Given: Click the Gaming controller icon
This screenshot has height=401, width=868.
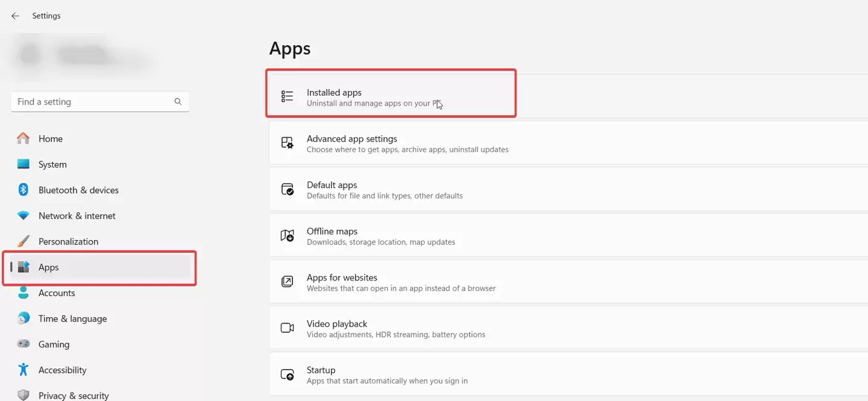Looking at the screenshot, I should click(x=24, y=344).
